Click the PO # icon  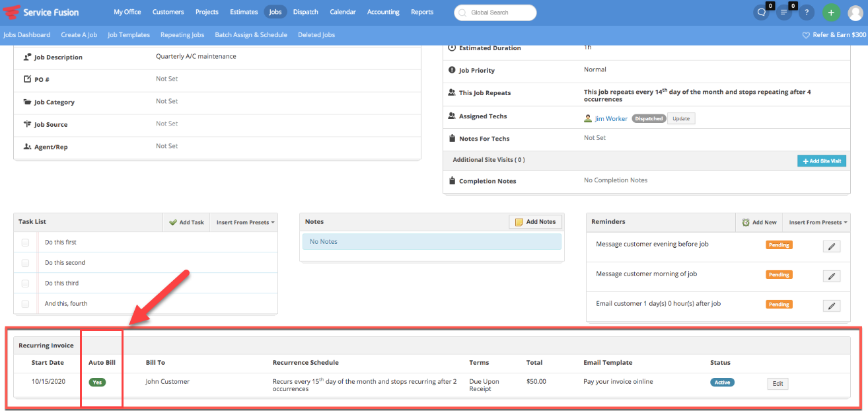[27, 79]
